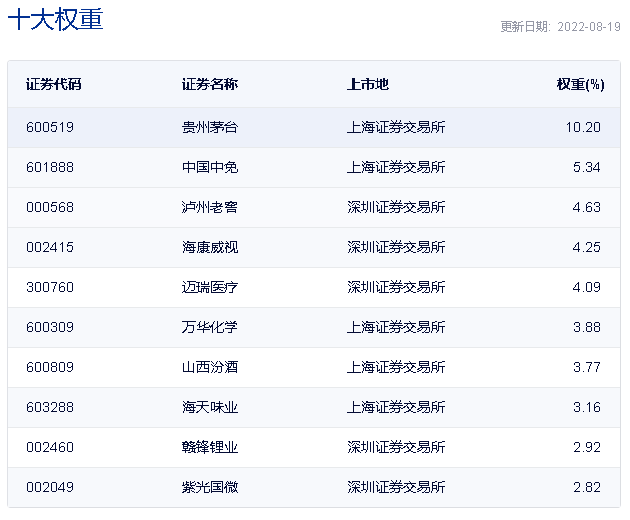Click 深圳证券交易所 in the 赣锋锂业 row
The height and width of the screenshot is (520, 630).
(396, 447)
